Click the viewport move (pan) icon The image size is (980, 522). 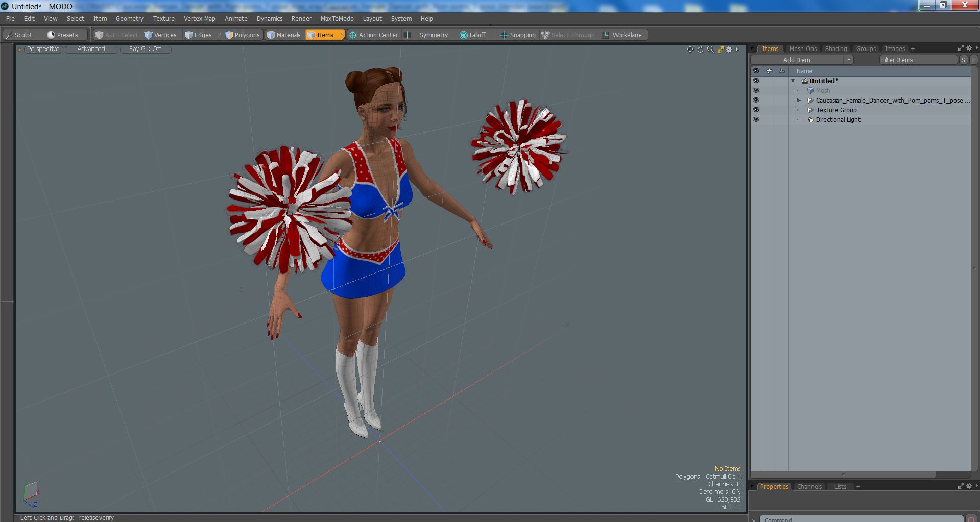pyautogui.click(x=690, y=49)
